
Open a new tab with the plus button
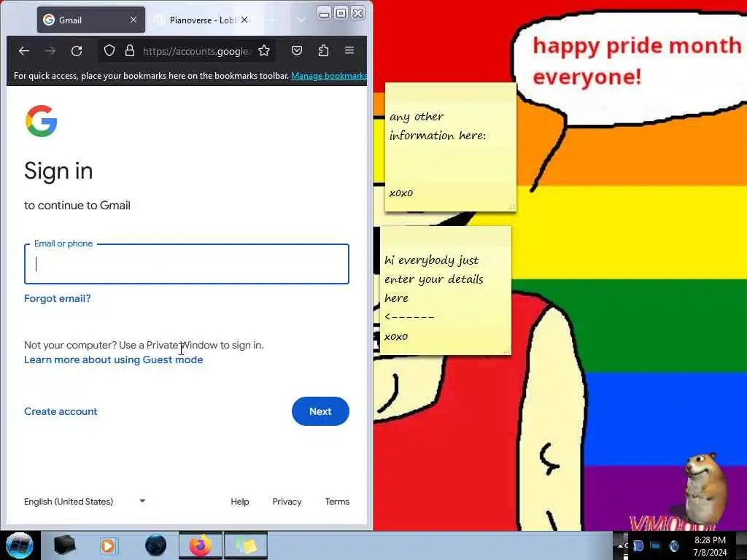273,20
